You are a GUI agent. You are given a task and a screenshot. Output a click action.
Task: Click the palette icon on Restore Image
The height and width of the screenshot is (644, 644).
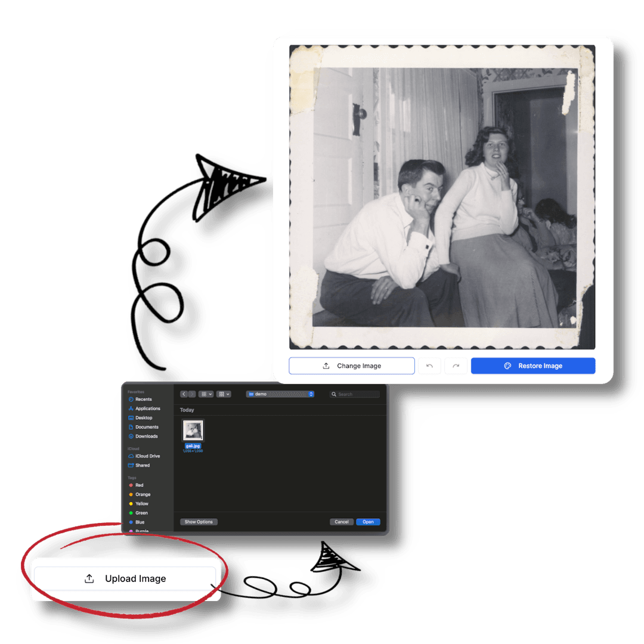click(x=507, y=366)
